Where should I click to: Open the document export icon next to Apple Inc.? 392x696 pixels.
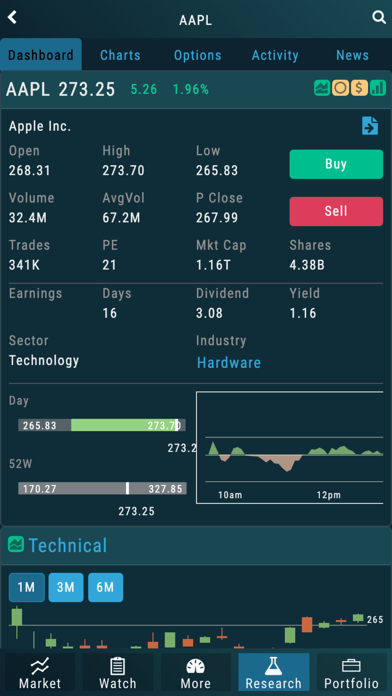370,126
